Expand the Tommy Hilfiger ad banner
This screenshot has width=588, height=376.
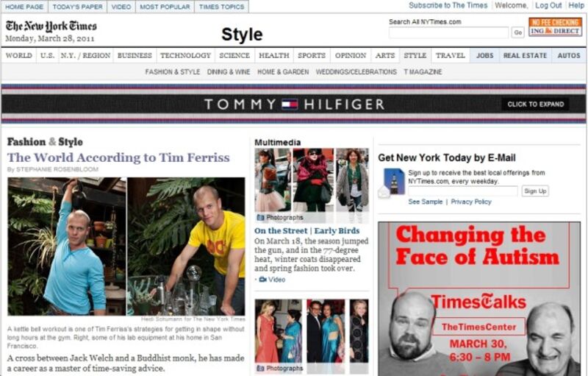535,104
